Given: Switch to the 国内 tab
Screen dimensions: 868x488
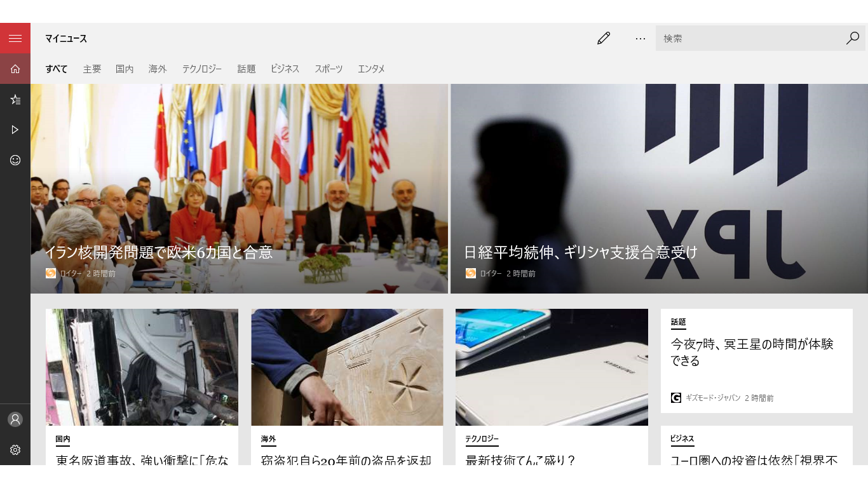Looking at the screenshot, I should click(x=125, y=69).
